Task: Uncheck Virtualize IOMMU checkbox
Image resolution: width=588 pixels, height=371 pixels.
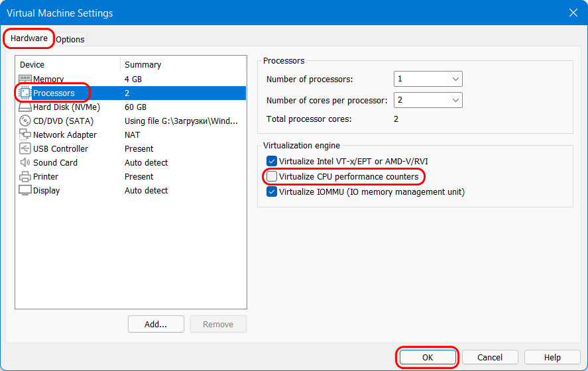Action: point(272,191)
